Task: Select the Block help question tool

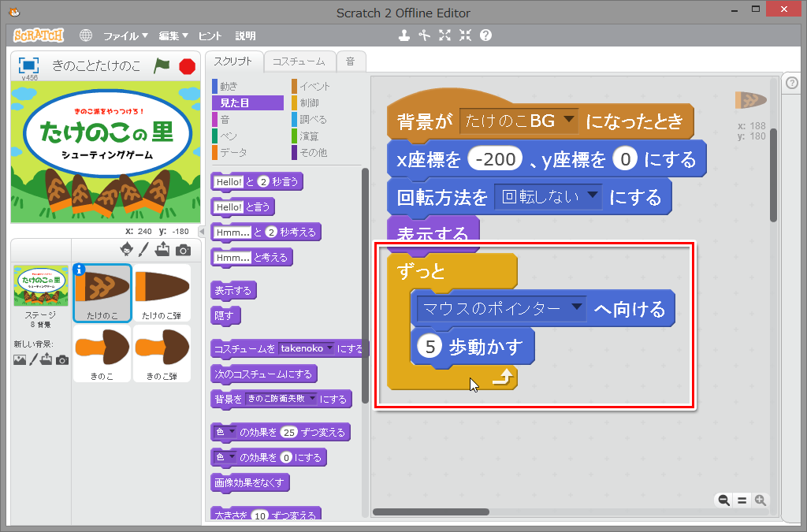Action: (485, 35)
